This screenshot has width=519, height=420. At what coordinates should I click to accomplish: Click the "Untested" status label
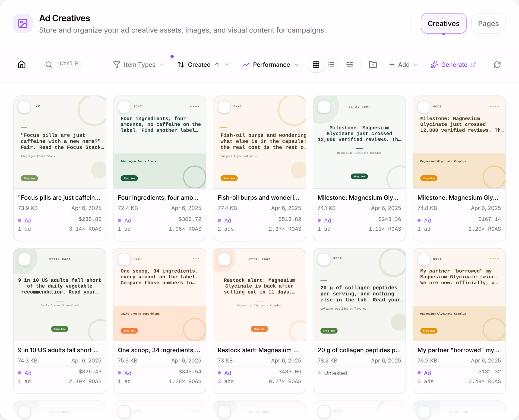(336, 373)
